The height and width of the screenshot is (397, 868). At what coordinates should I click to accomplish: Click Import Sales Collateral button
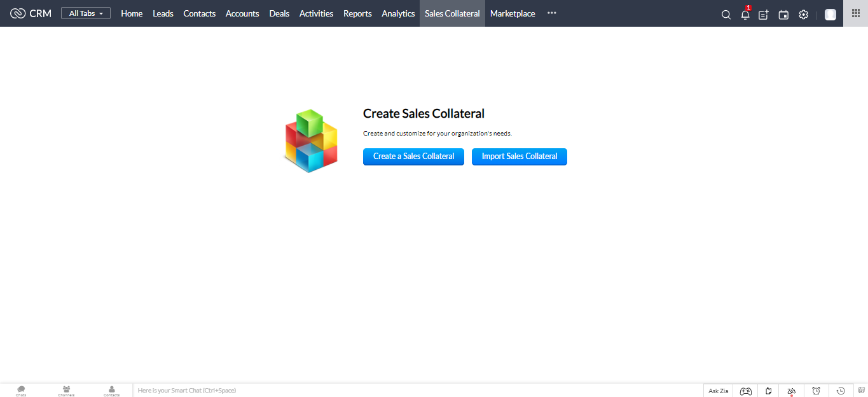pos(519,157)
